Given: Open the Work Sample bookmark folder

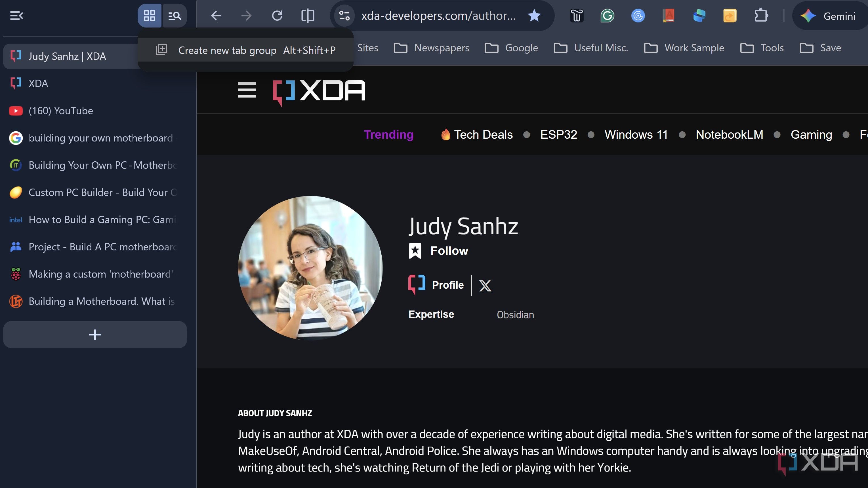Looking at the screenshot, I should (684, 48).
